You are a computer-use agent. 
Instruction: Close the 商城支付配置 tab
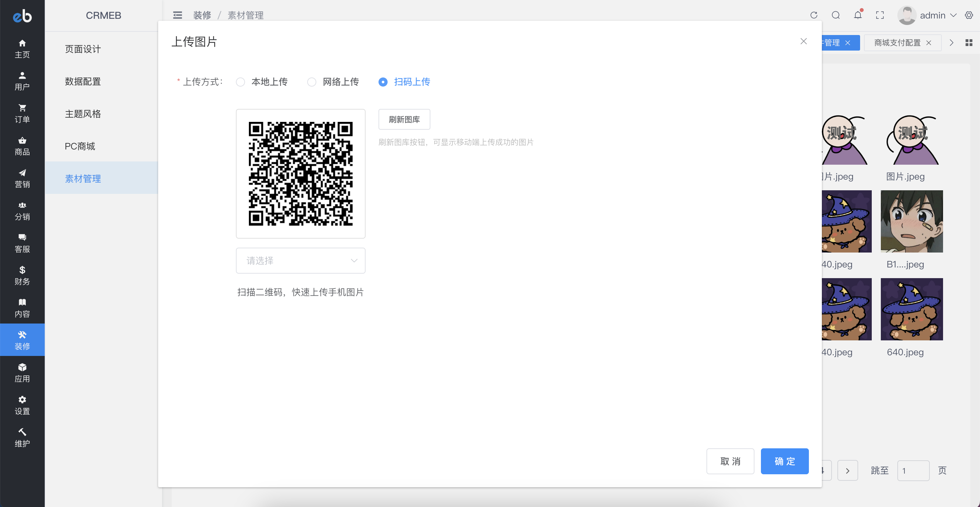pos(929,43)
